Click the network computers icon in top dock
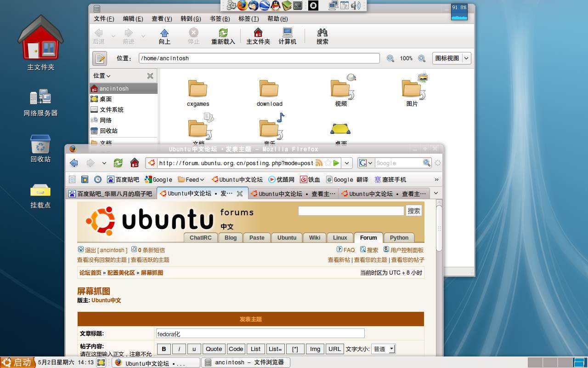The image size is (588, 368). 334,6
